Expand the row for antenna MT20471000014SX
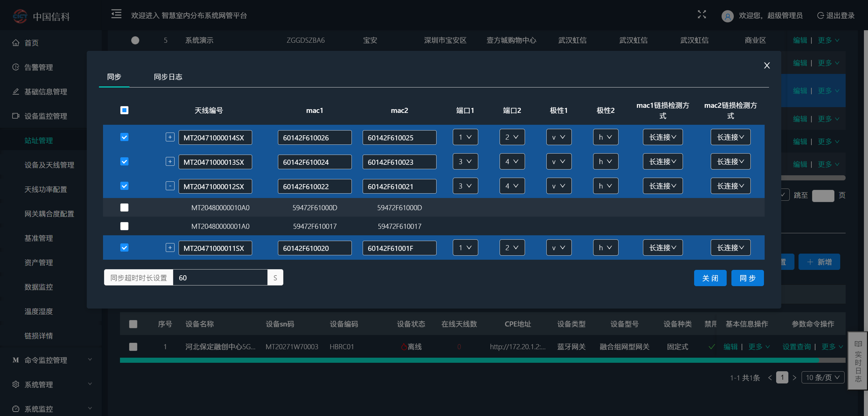This screenshot has height=416, width=868. pos(170,137)
